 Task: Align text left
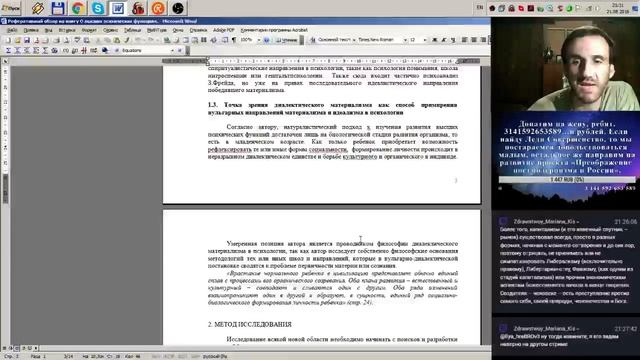[464, 40]
